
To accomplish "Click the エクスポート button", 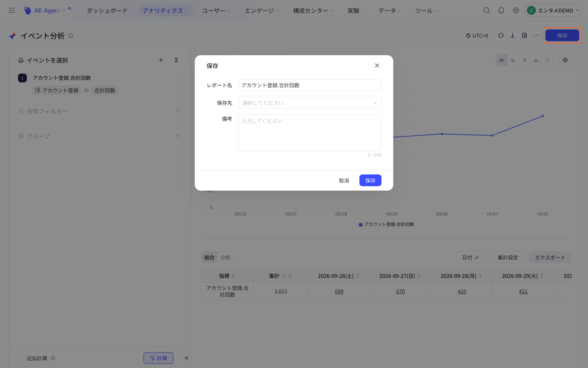I will pos(550,257).
